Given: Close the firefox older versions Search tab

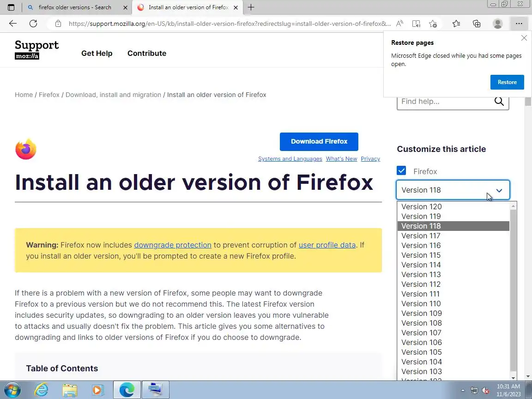Looking at the screenshot, I should (x=125, y=7).
